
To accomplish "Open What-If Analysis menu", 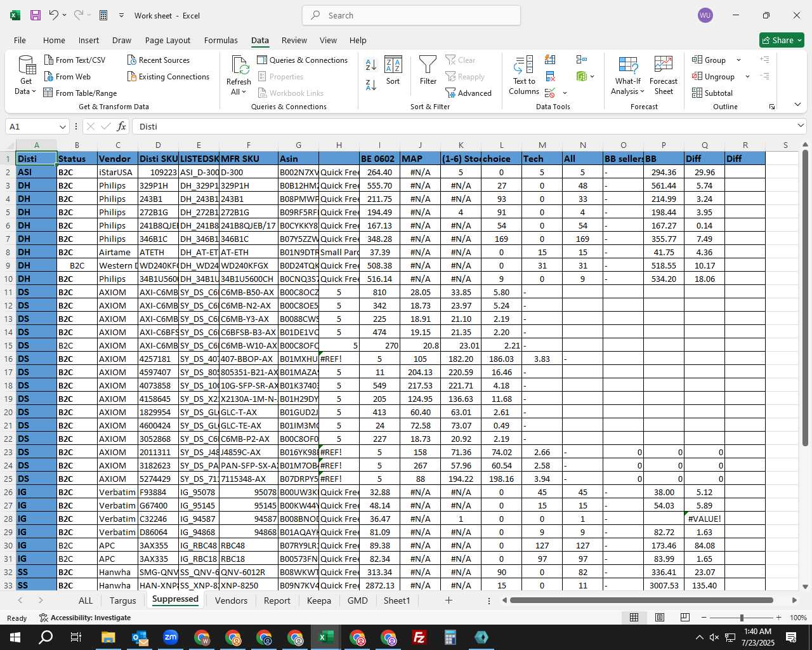I will click(627, 76).
